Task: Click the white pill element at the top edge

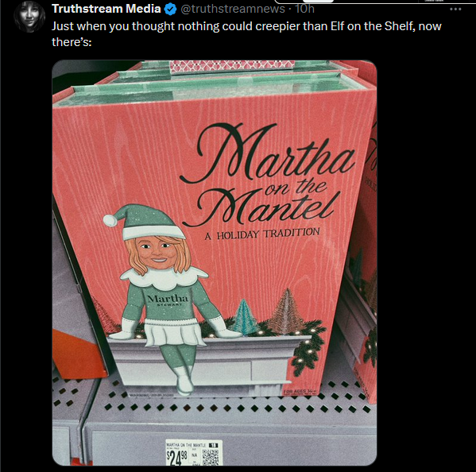Action: (x=318, y=2)
